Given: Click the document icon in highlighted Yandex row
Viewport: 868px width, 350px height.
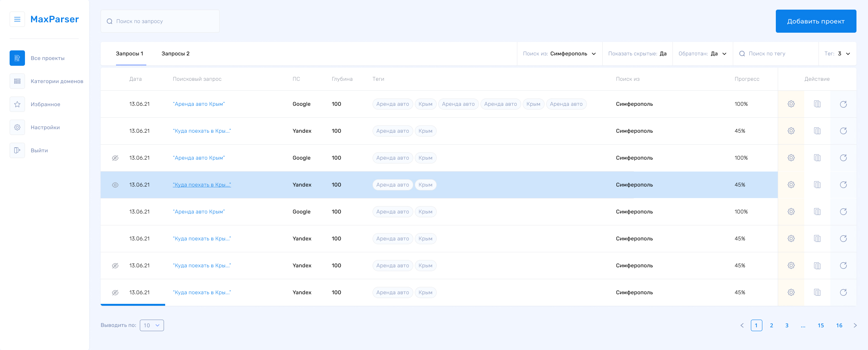Looking at the screenshot, I should (817, 185).
